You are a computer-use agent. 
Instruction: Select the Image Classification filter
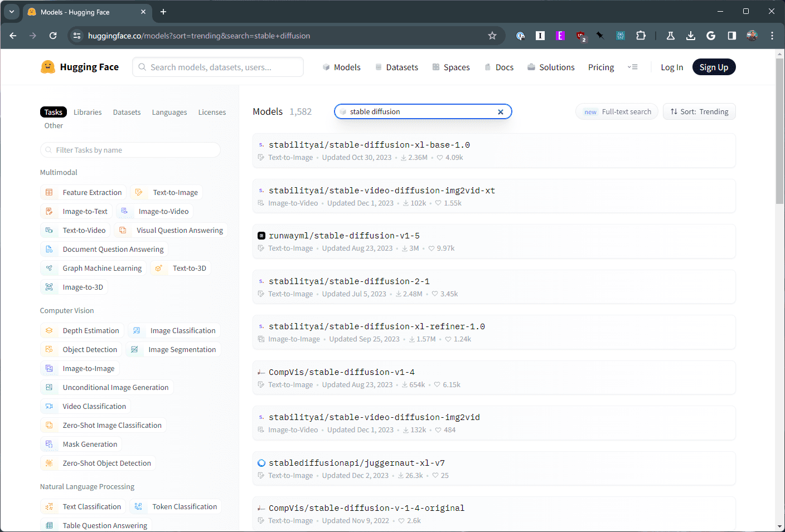[174, 330]
